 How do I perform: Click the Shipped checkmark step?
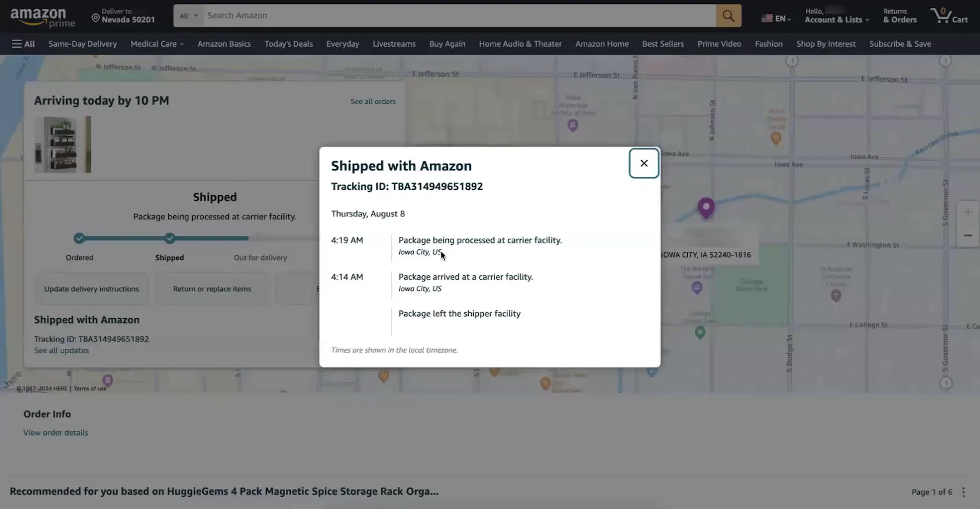[x=170, y=238]
